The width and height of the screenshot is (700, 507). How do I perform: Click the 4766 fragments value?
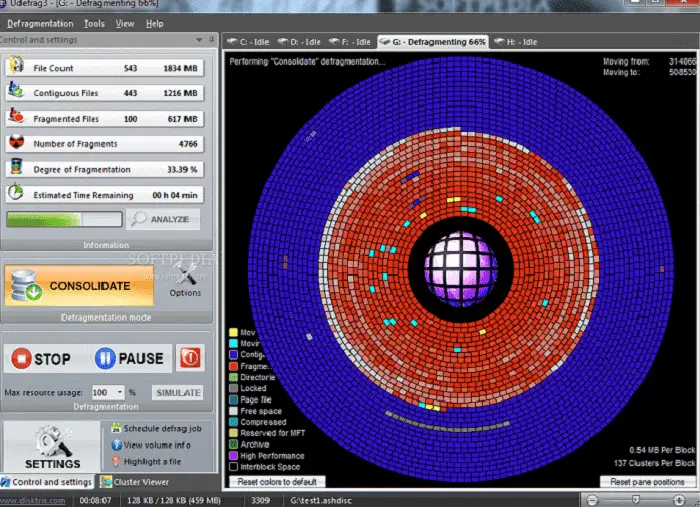(x=188, y=144)
